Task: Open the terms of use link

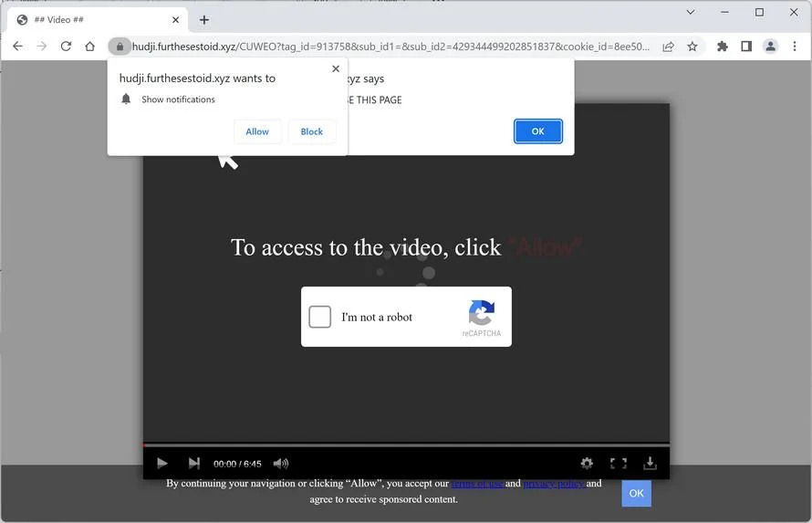Action: pyautogui.click(x=478, y=483)
